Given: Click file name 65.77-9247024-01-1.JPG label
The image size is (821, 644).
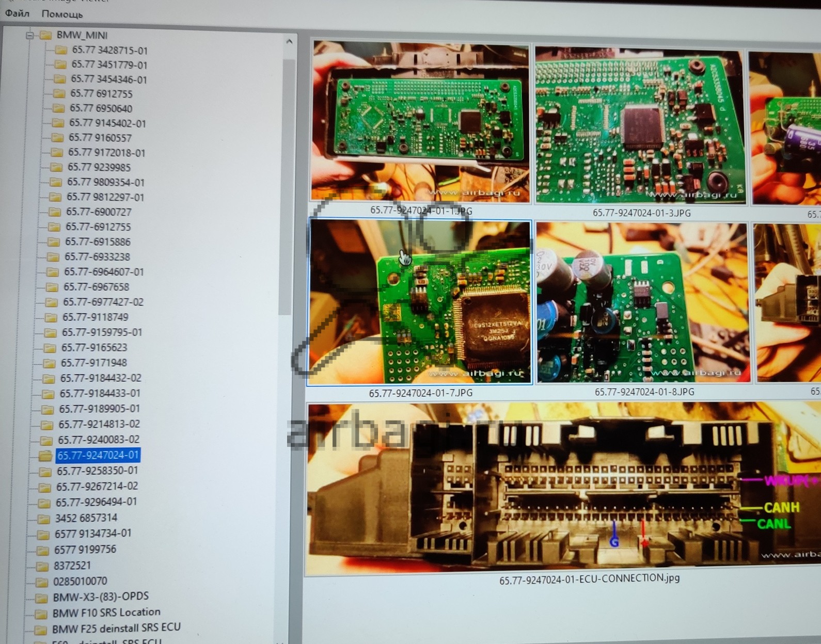Looking at the screenshot, I should pos(421,211).
